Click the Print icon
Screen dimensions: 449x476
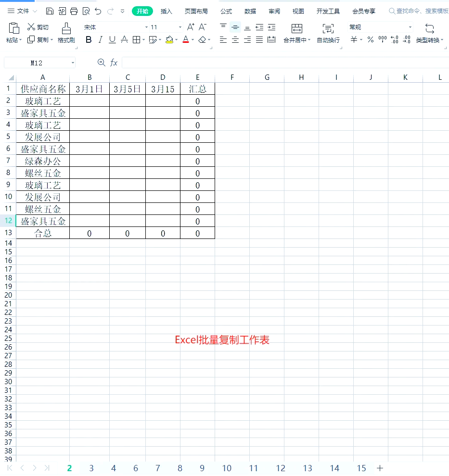pos(74,11)
